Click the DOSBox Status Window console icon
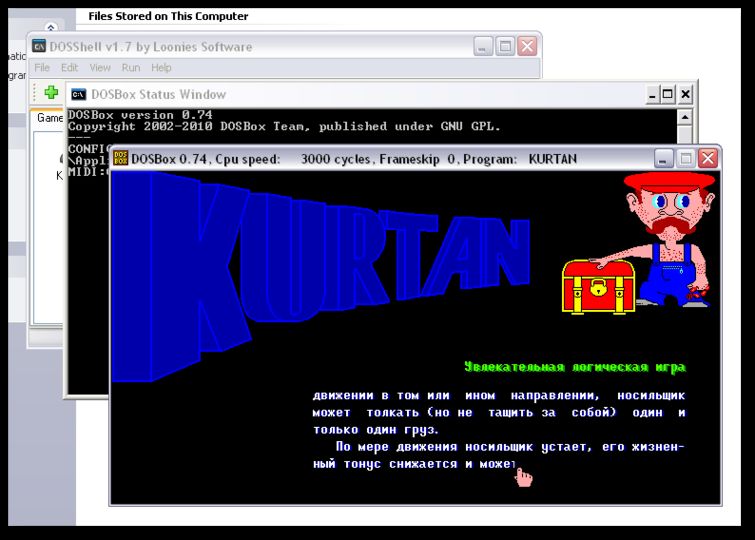 coord(78,94)
